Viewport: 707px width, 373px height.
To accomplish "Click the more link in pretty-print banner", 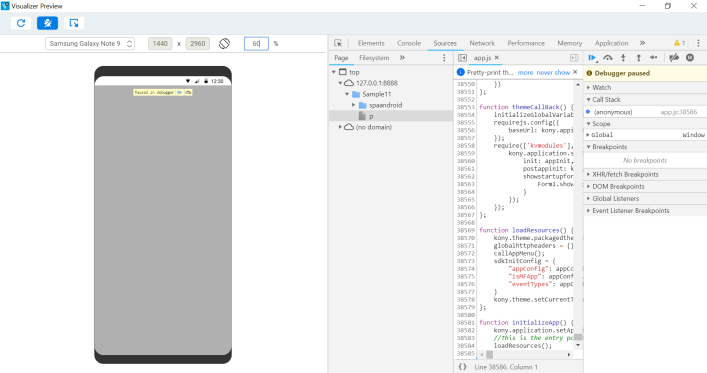I will [525, 73].
